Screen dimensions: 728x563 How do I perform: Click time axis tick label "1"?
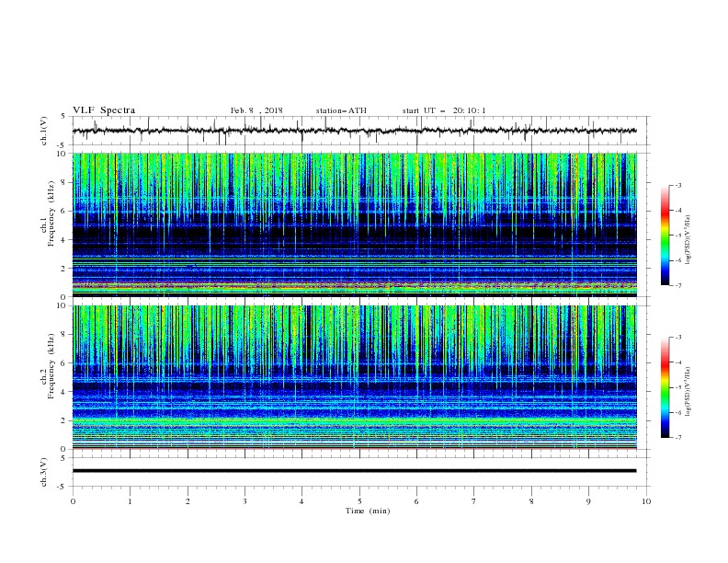(130, 501)
